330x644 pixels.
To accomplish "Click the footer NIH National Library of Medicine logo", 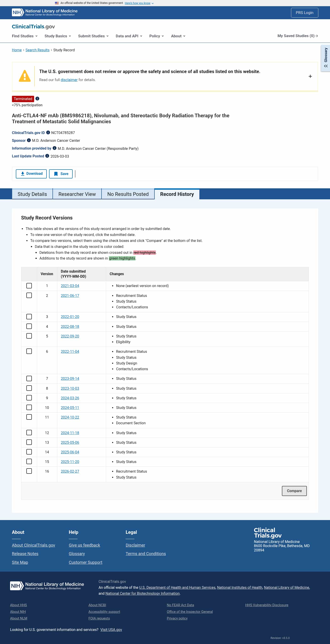I will (x=47, y=586).
